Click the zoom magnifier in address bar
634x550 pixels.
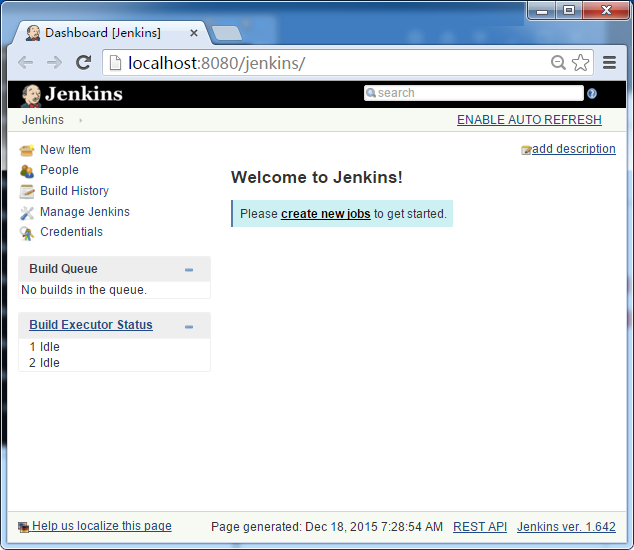[x=558, y=63]
